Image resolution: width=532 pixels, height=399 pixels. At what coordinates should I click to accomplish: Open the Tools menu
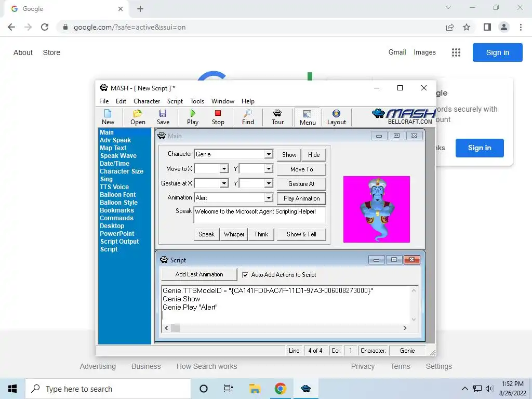coord(197,101)
